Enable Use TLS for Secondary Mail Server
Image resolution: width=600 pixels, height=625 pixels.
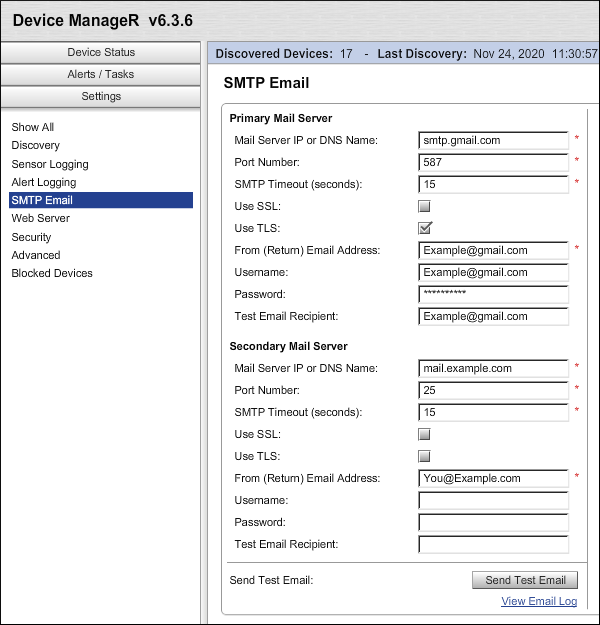coord(424,456)
